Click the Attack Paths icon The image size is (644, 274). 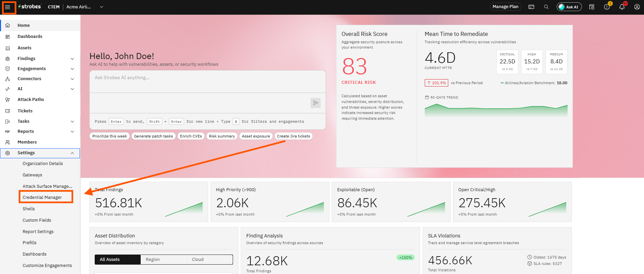(x=8, y=100)
